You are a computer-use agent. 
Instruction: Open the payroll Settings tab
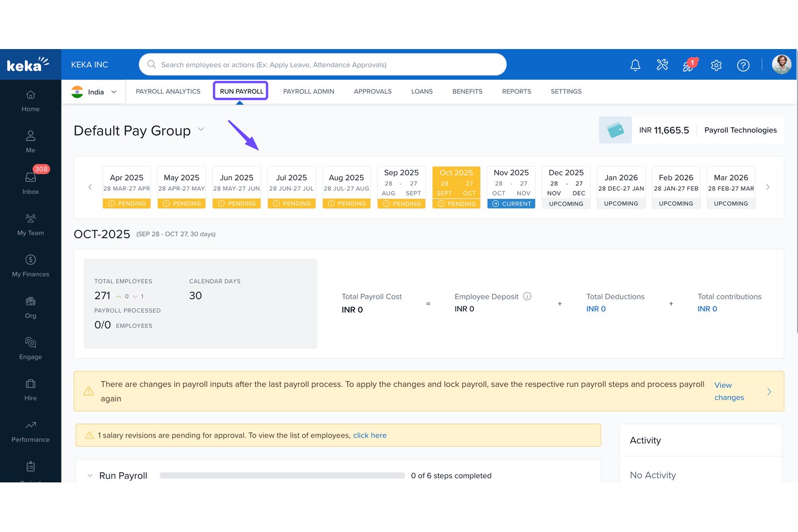click(x=566, y=92)
